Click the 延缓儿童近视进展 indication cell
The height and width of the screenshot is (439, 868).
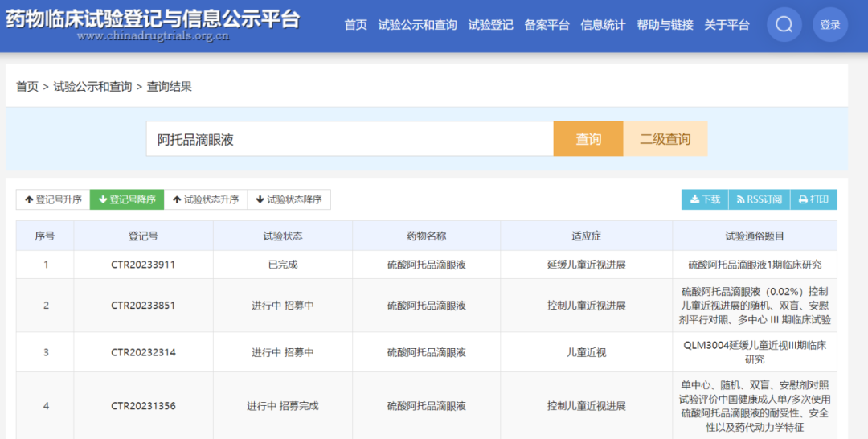(x=586, y=265)
